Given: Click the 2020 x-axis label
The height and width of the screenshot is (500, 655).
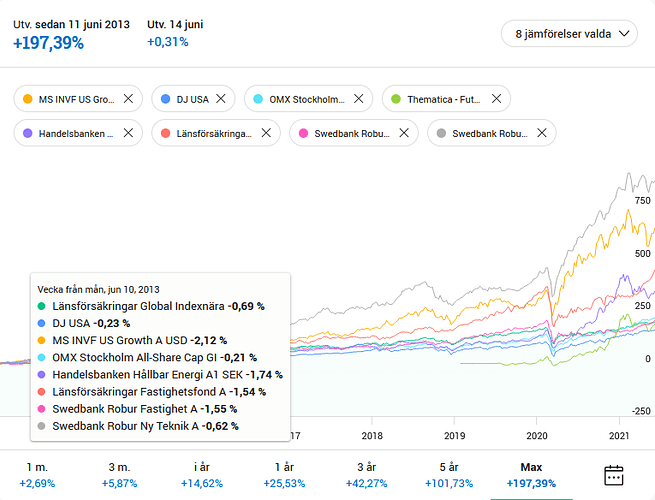Looking at the screenshot, I should (x=537, y=436).
